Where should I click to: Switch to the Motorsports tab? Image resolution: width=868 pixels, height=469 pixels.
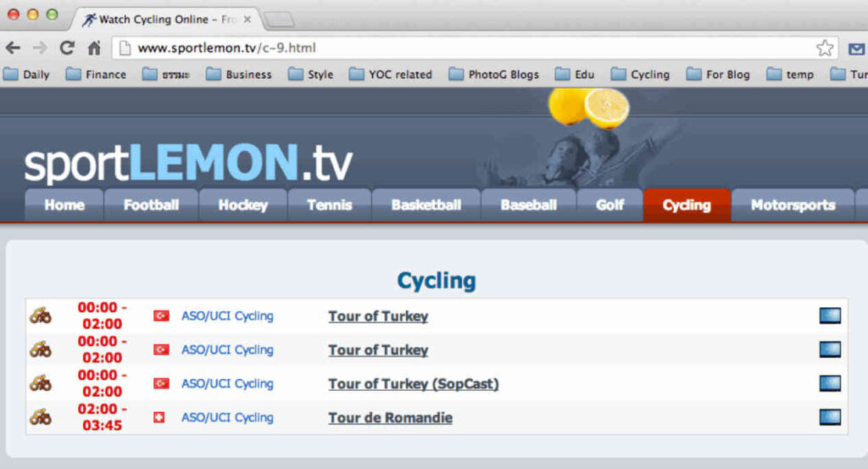click(x=793, y=205)
